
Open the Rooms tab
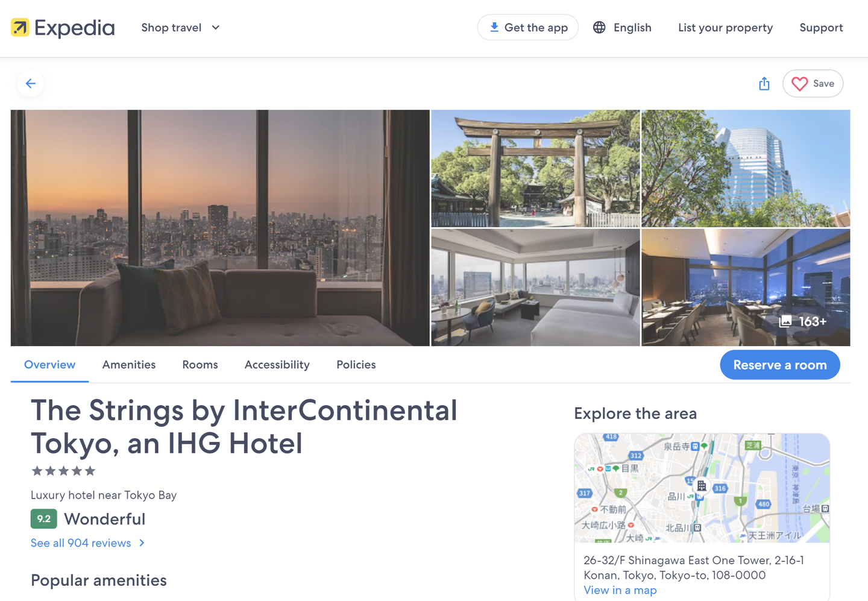click(x=200, y=365)
